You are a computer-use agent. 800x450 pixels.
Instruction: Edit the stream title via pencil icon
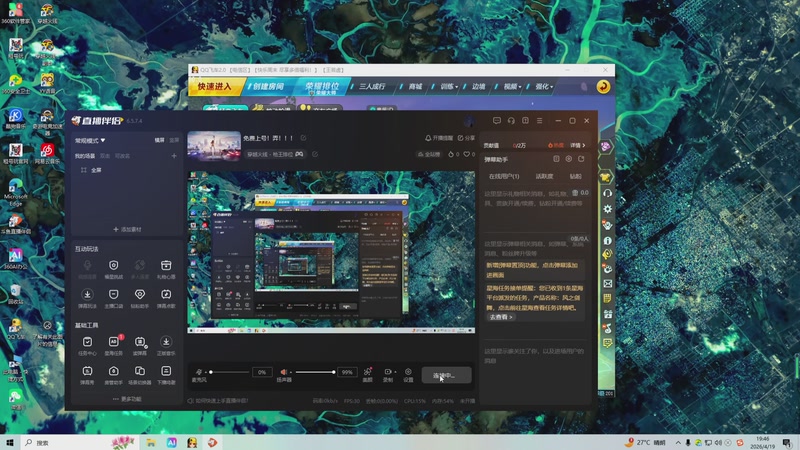303,138
